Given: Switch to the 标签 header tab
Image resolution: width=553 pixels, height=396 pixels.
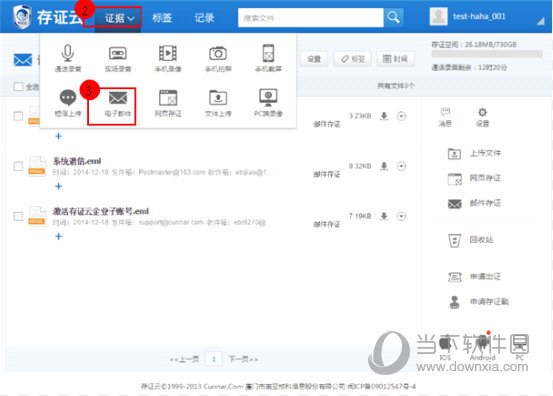Looking at the screenshot, I should [162, 18].
